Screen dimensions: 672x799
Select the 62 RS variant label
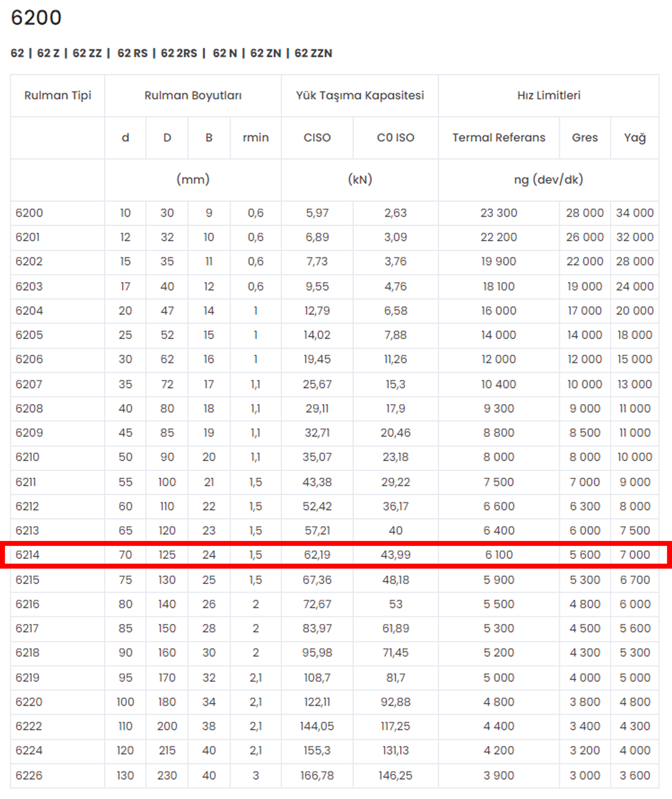[x=133, y=53]
